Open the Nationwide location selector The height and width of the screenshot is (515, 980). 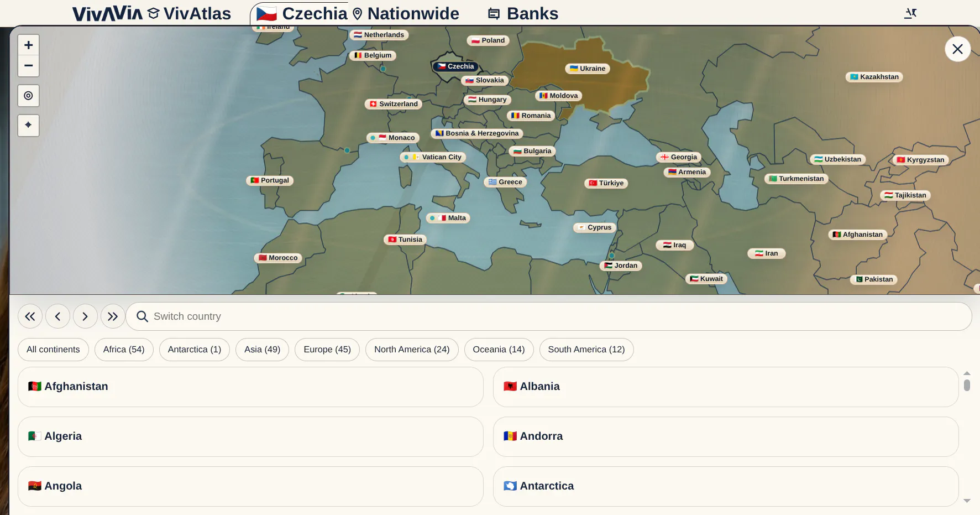406,13
